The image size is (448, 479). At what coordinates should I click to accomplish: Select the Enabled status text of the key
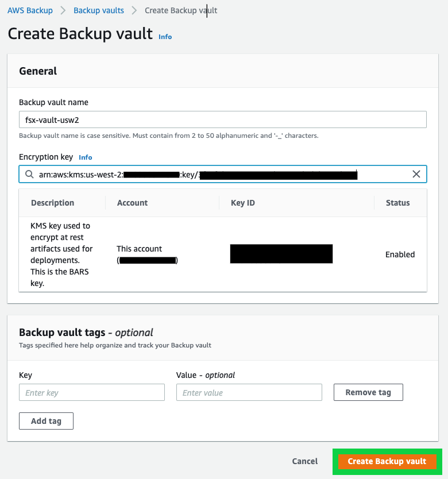[x=400, y=254]
